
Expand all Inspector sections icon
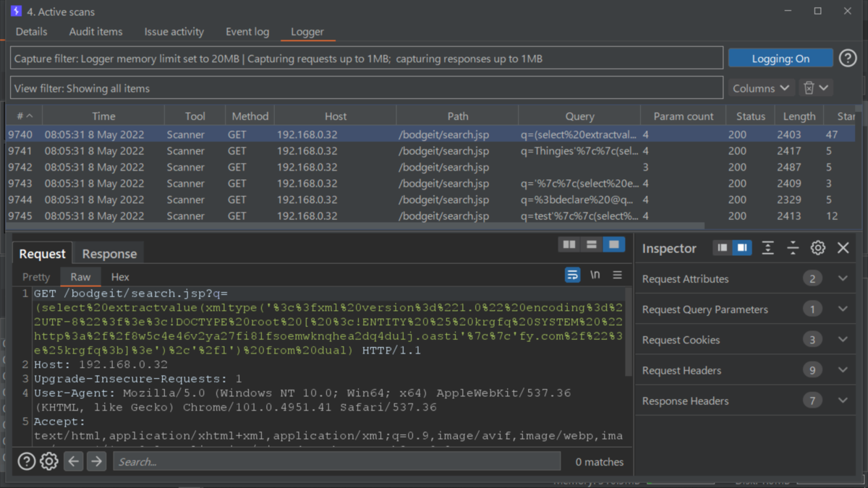coord(768,248)
